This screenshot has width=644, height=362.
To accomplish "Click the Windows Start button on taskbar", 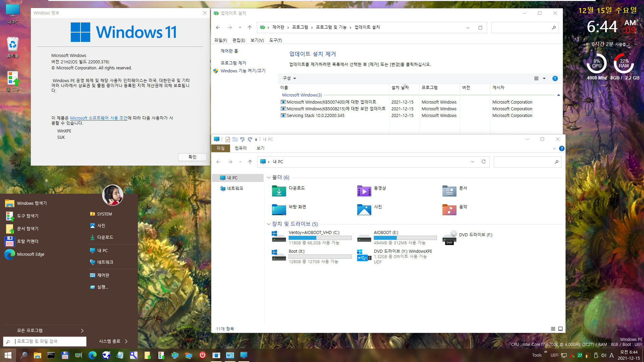I will (x=8, y=355).
